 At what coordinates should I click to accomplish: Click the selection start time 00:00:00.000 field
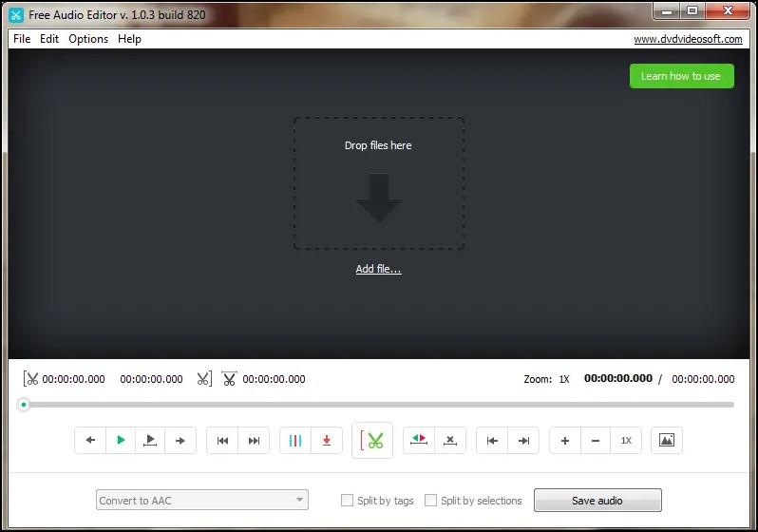pyautogui.click(x=73, y=379)
